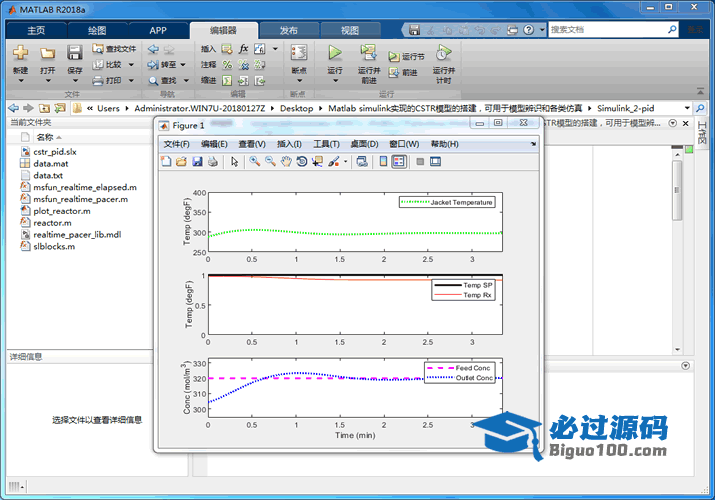715x500 pixels.
Task: Toggle the Insert Legend button
Action: (399, 161)
